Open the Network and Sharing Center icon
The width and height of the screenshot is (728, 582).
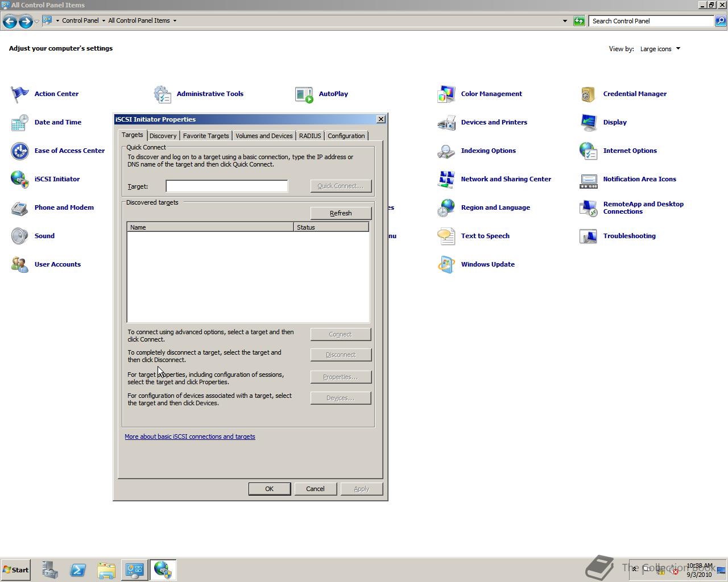446,179
